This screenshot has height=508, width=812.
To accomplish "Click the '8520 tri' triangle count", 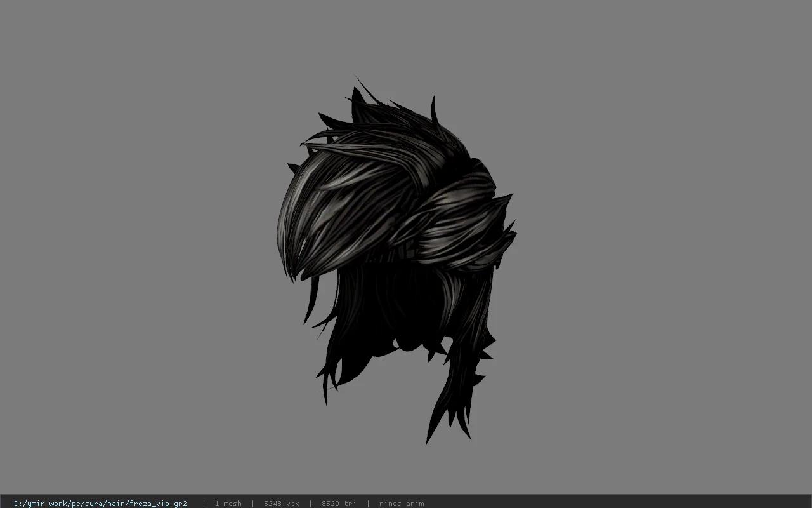I will pyautogui.click(x=339, y=504).
